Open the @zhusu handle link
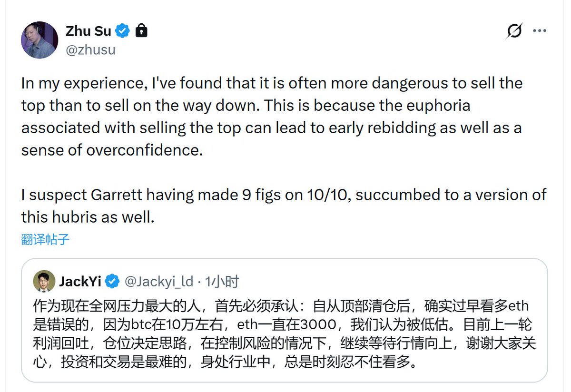Image resolution: width=571 pixels, height=392 pixels. pos(90,49)
